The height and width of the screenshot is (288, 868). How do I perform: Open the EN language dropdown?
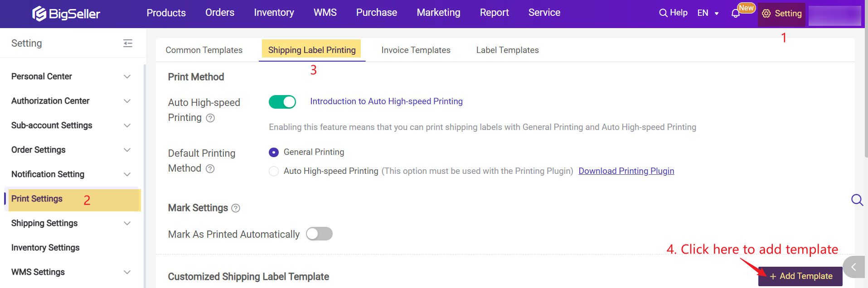pyautogui.click(x=708, y=13)
